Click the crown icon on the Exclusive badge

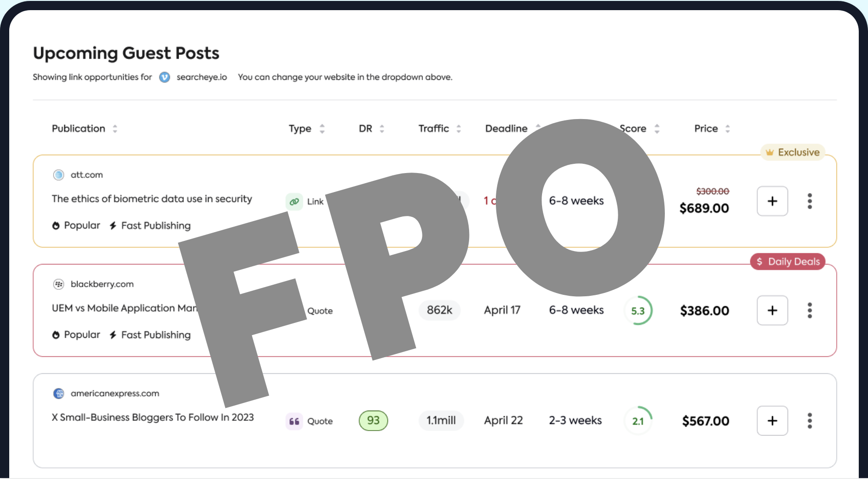770,152
